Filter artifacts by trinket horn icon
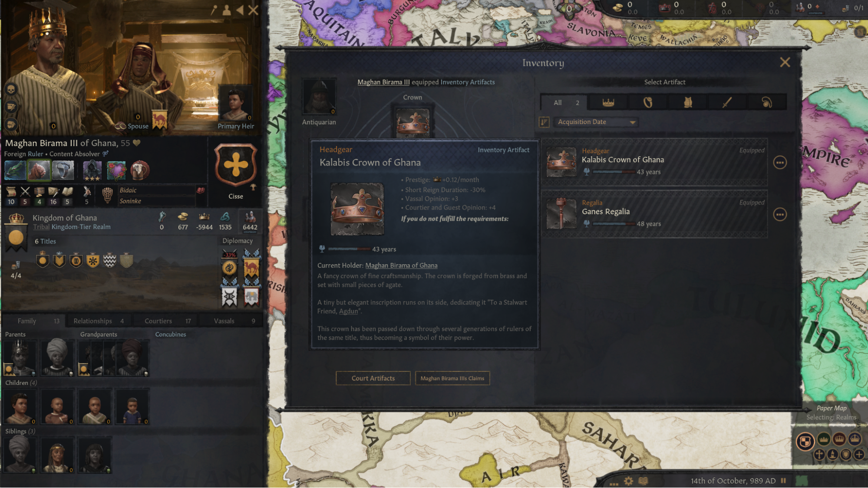The height and width of the screenshot is (488, 868). point(766,102)
